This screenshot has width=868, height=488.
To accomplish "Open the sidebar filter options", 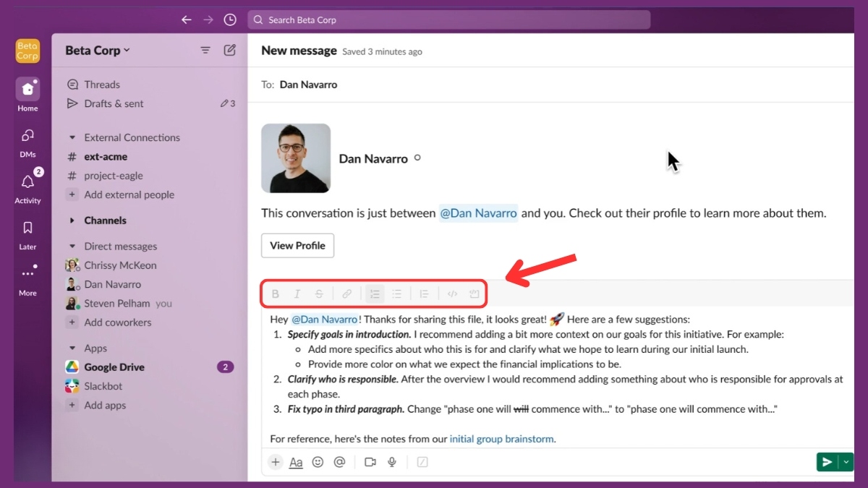I will [205, 50].
